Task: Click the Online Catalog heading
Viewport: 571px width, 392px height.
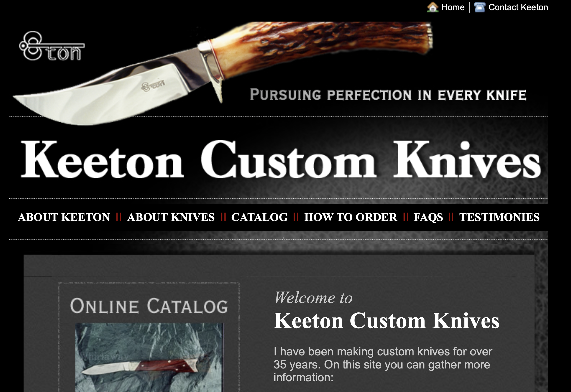Action: [x=149, y=306]
